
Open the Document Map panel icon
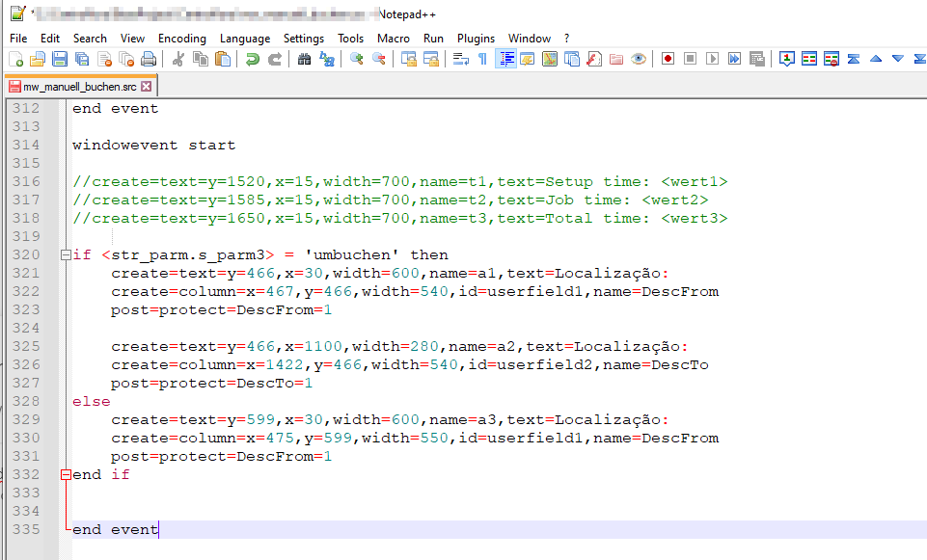click(550, 59)
